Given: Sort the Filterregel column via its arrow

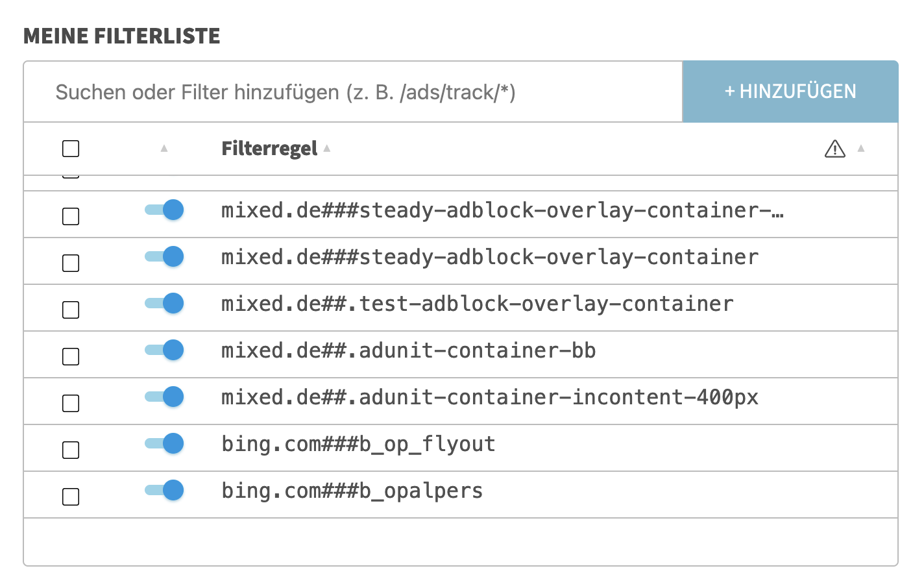Looking at the screenshot, I should click(x=327, y=149).
